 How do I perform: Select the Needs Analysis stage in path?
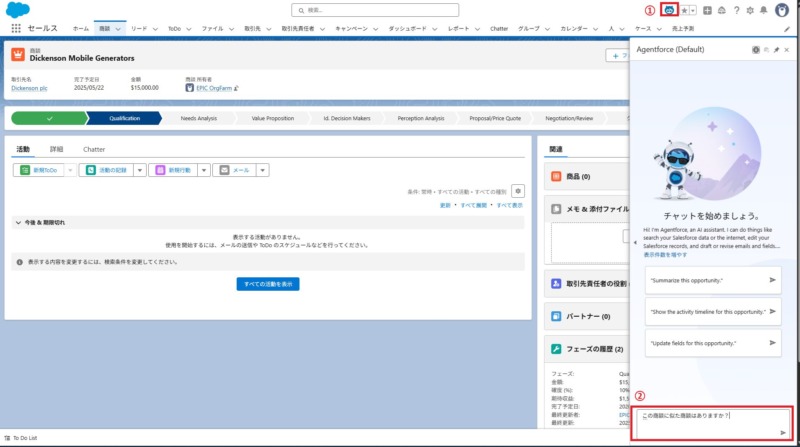coord(198,118)
